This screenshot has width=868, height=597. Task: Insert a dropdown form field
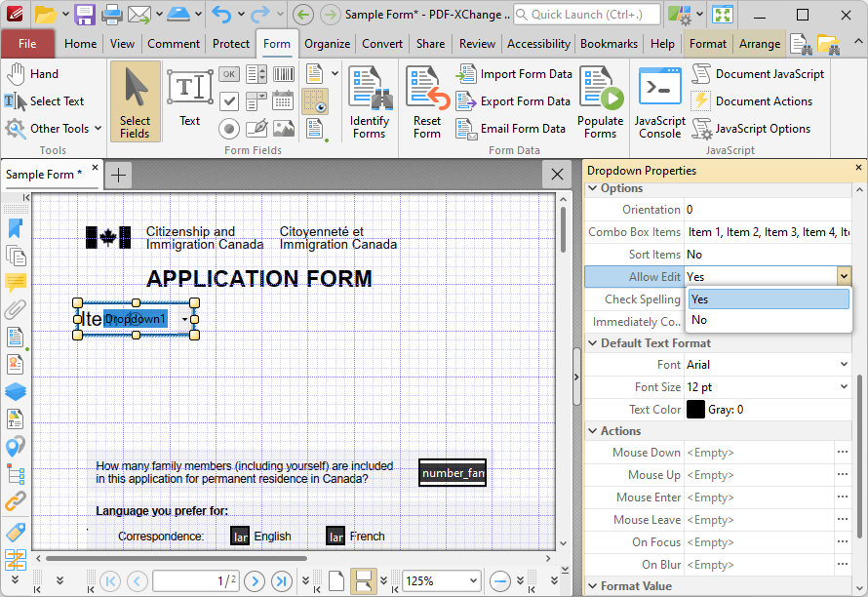click(256, 101)
